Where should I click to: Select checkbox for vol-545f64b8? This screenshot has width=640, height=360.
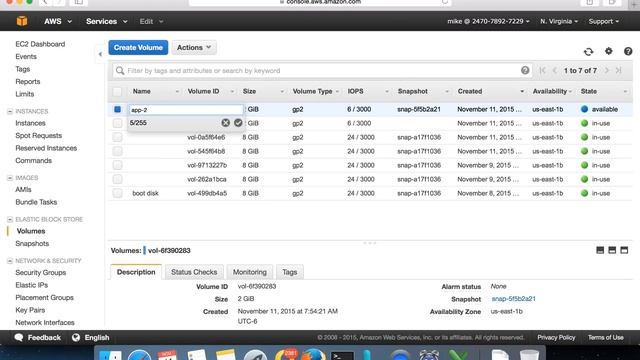click(x=117, y=151)
